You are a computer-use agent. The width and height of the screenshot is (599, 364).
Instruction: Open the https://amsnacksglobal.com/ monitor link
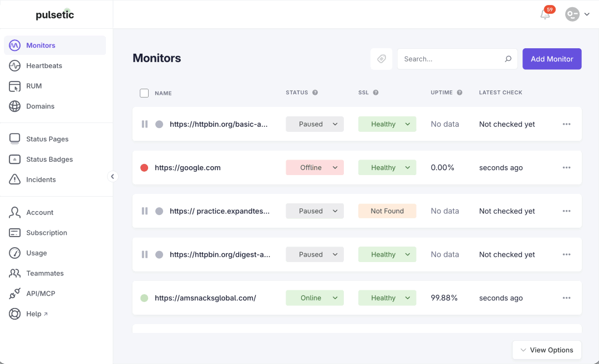click(205, 298)
